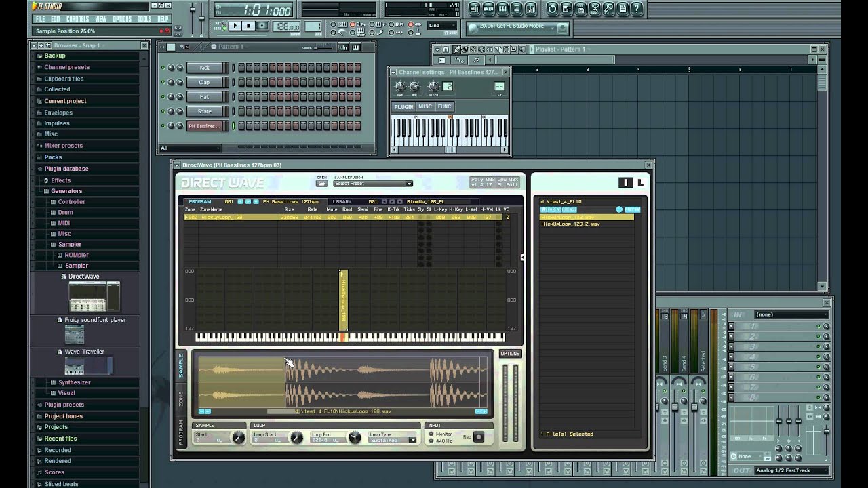
Task: Open the Loop Type Sustained dropdown
Action: (x=393, y=440)
